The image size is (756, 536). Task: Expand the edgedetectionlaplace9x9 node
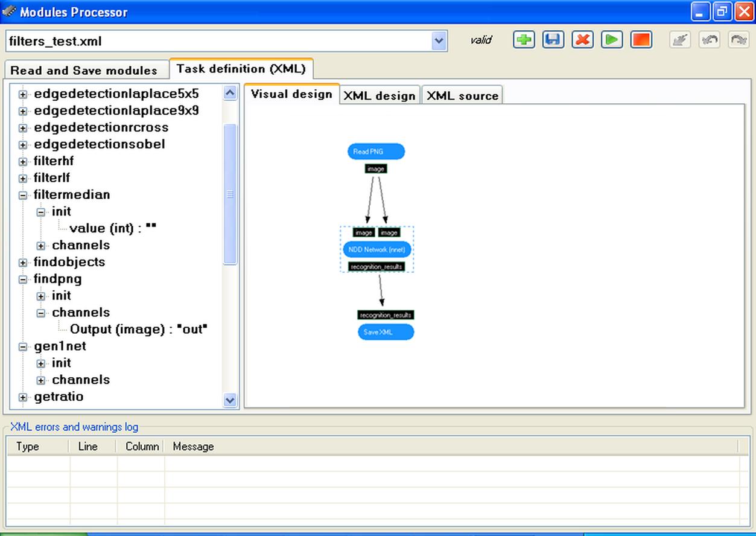tap(23, 111)
